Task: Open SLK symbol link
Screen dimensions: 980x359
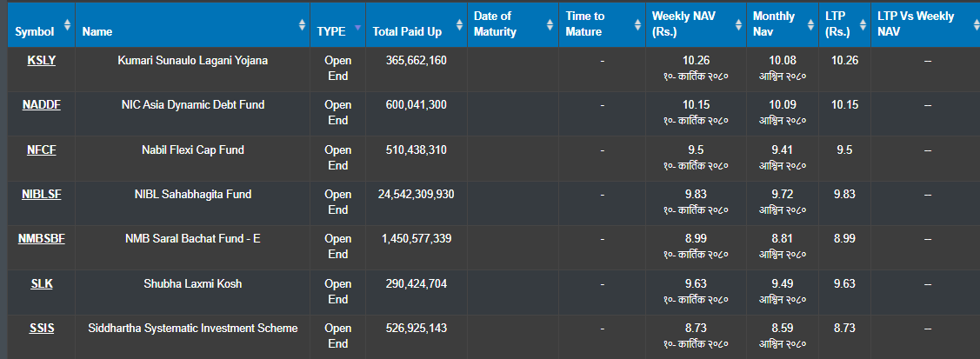Action: click(x=41, y=283)
